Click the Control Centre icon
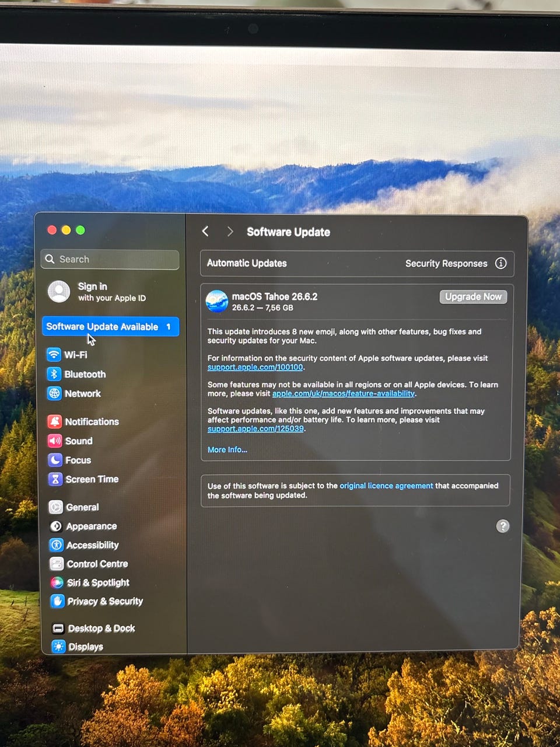Screen dimensions: 560x747 pyautogui.click(x=57, y=564)
